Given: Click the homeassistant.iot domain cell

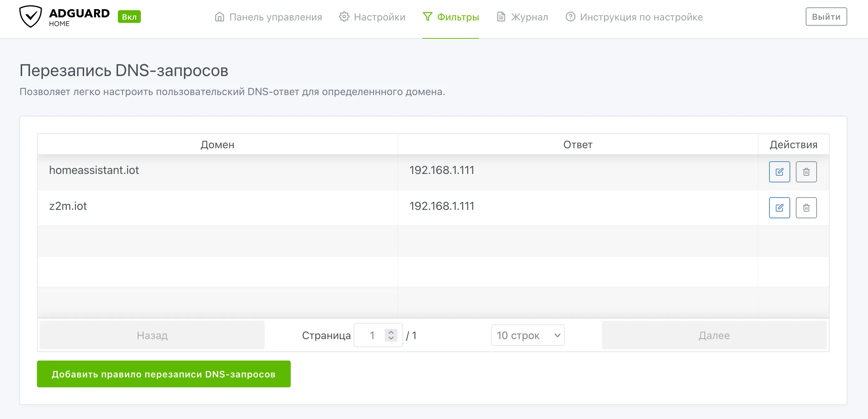Looking at the screenshot, I should [x=218, y=172].
